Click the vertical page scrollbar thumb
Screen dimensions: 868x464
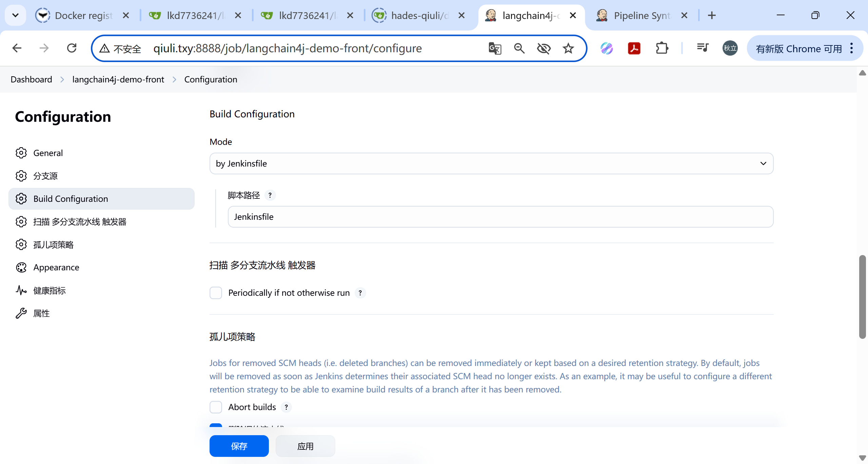tap(863, 297)
